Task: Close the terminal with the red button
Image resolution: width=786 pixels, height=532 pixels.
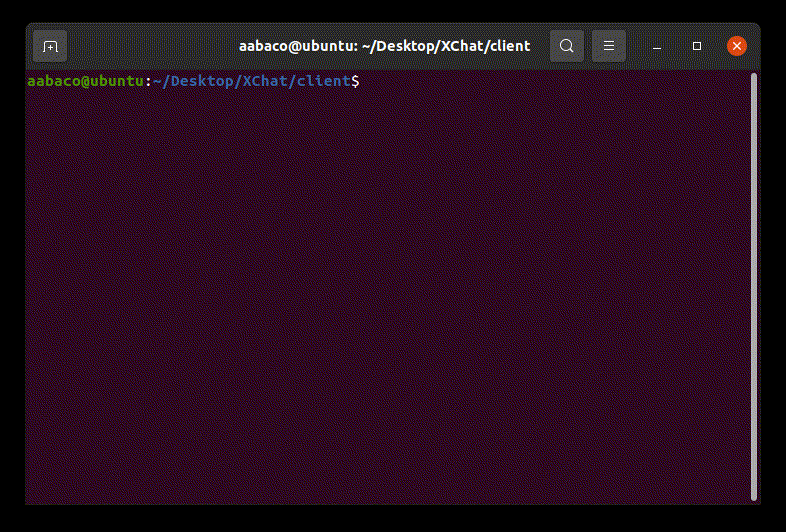Action: [x=737, y=46]
